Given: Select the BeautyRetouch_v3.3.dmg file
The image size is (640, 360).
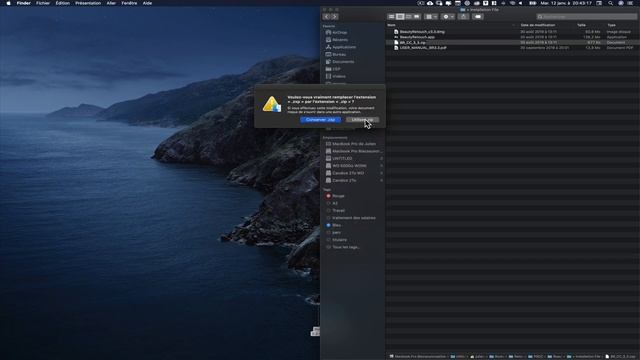Looking at the screenshot, I should click(x=422, y=32).
